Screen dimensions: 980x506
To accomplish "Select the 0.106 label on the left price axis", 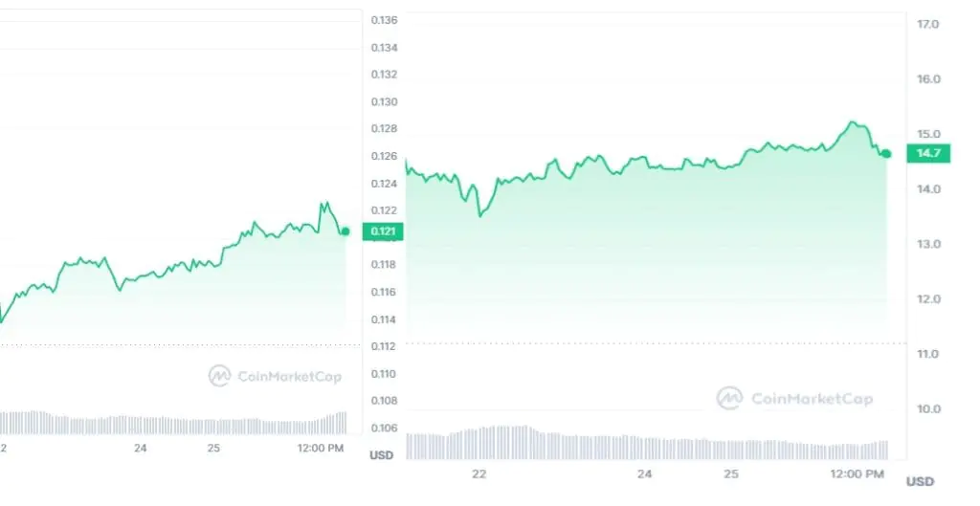I will click(384, 428).
